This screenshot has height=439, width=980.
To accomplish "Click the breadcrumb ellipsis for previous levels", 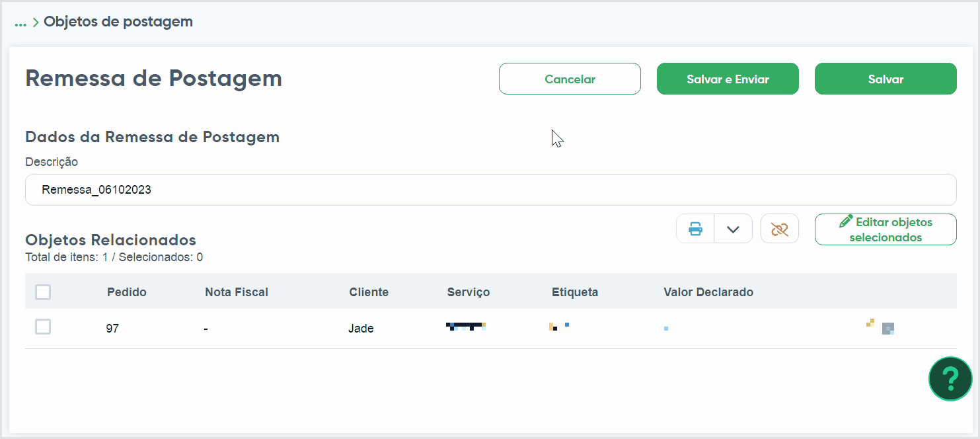I will tap(20, 22).
